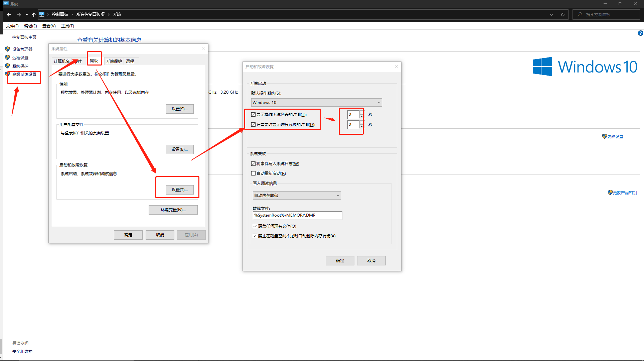Open the 查看(V) menu
This screenshot has width=644, height=361.
pyautogui.click(x=49, y=26)
